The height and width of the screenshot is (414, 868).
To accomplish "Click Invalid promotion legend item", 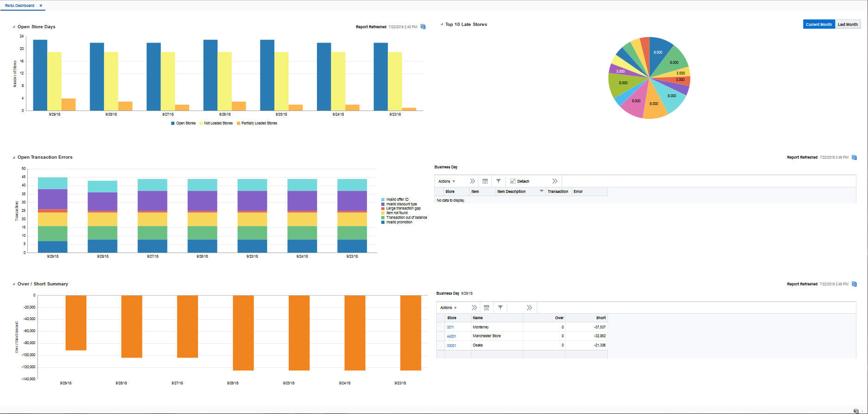I will click(397, 222).
